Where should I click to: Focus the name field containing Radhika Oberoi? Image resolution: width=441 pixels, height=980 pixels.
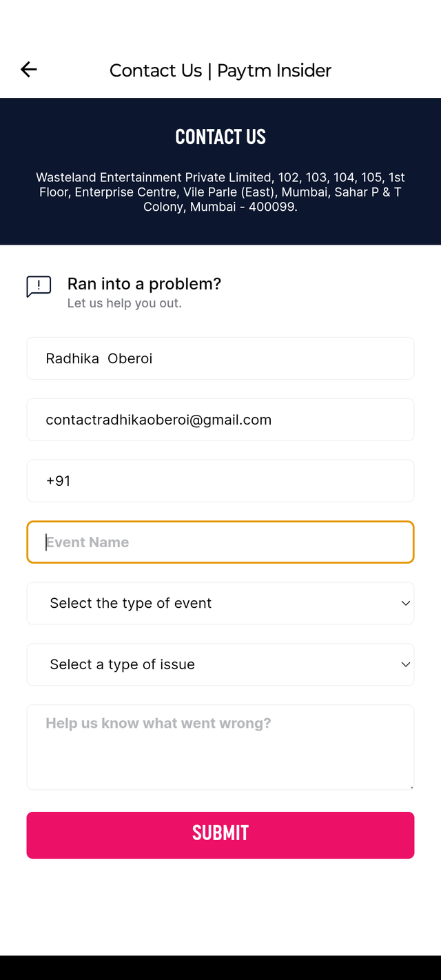coord(220,358)
